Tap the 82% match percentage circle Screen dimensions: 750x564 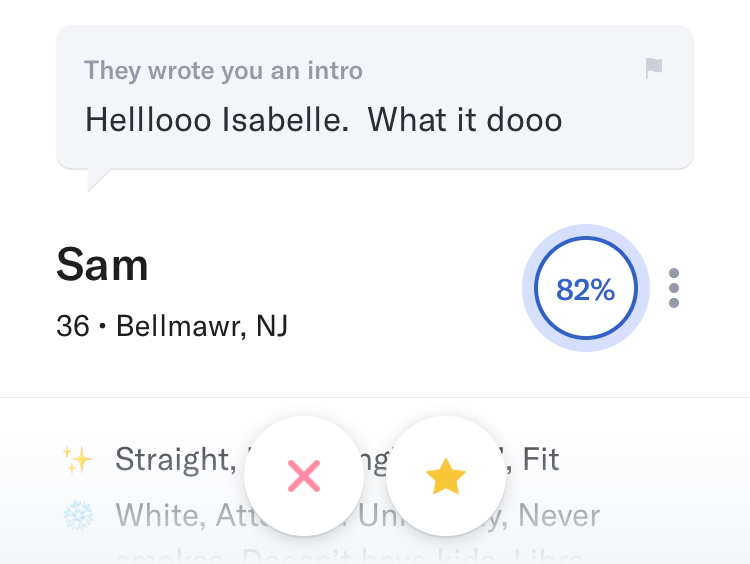tap(586, 289)
